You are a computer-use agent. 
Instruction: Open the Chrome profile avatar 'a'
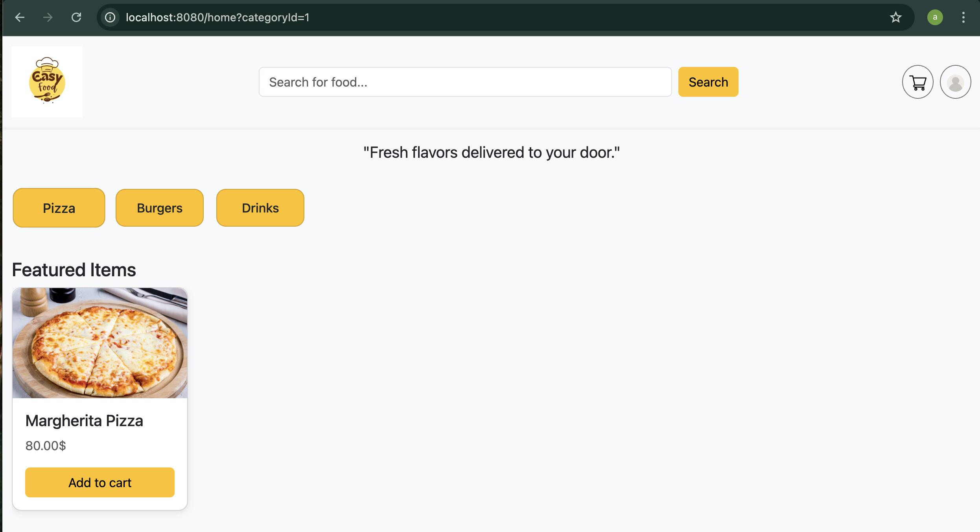(935, 17)
